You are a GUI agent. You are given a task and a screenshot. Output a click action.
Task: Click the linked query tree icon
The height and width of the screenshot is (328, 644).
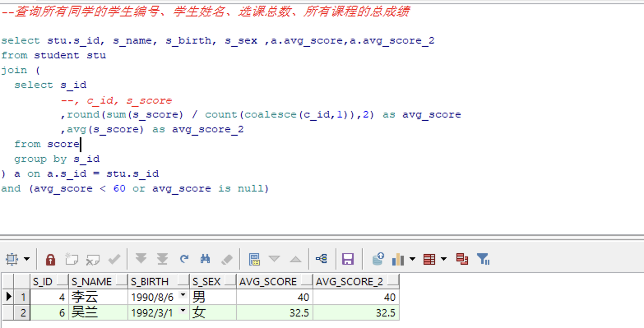321,259
